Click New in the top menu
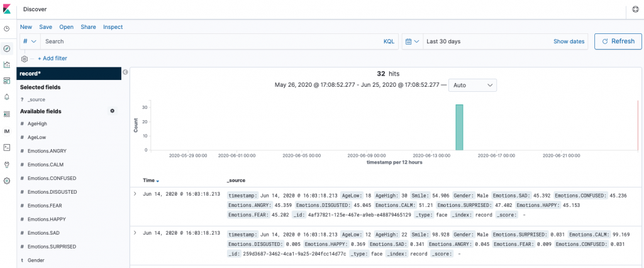This screenshot has width=644, height=268. click(x=26, y=26)
